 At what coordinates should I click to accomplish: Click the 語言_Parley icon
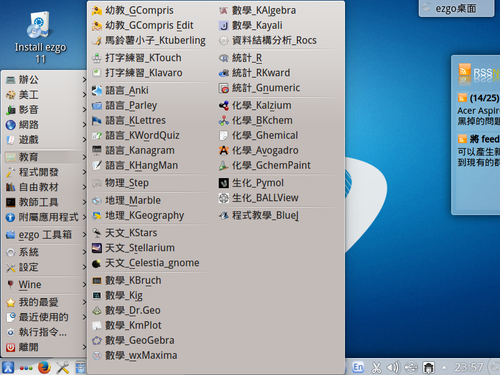(97, 106)
